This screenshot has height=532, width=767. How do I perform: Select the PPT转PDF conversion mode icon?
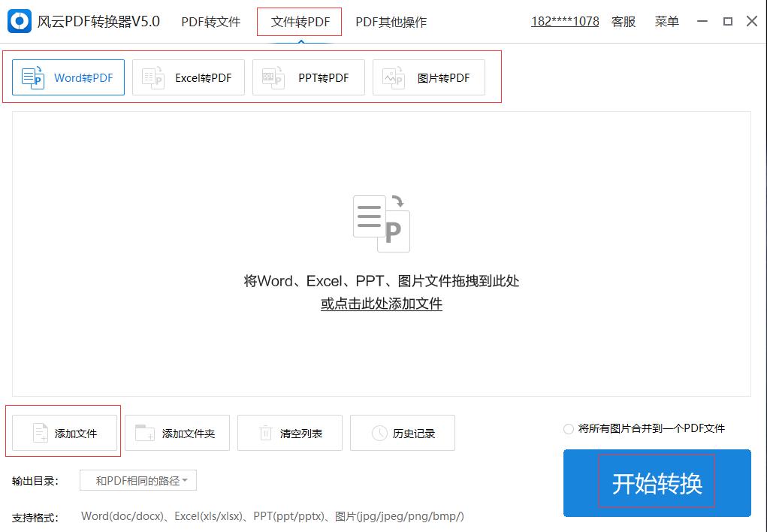pos(272,76)
